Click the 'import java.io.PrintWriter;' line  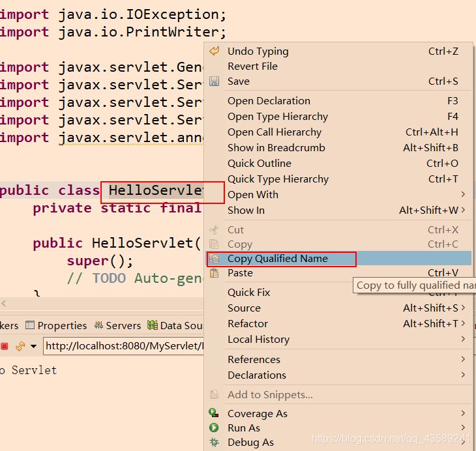(x=113, y=32)
